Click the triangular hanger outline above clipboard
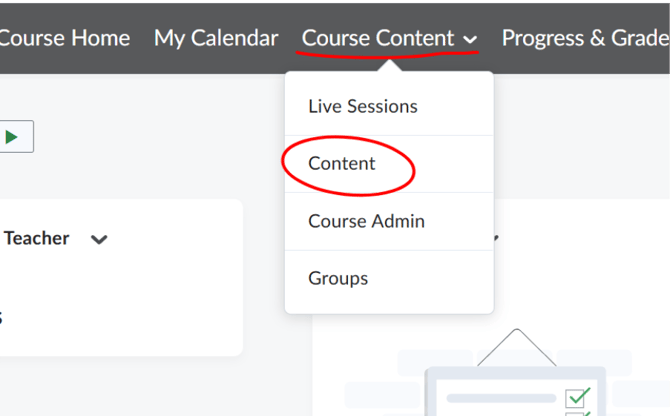 coord(517,347)
